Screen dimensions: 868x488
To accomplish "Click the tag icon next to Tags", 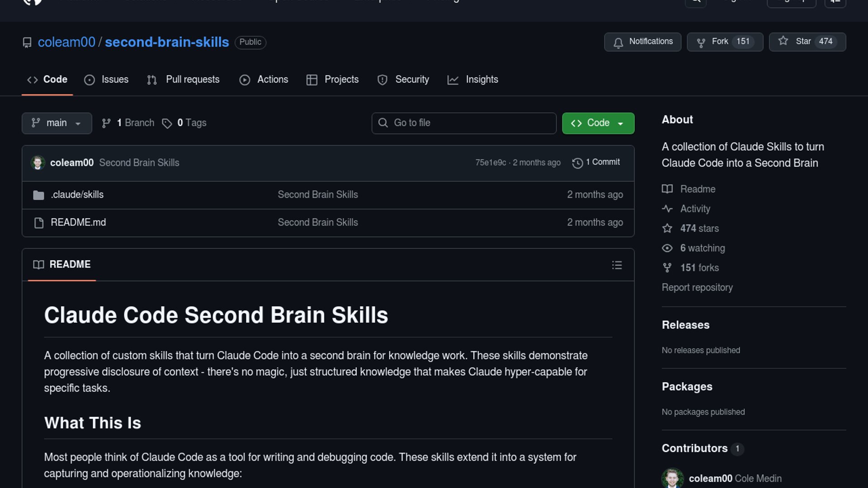I will [167, 123].
